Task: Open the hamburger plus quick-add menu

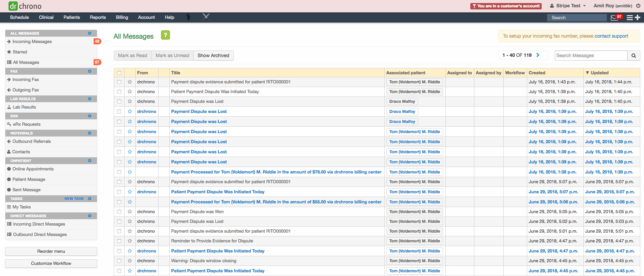Action: pos(633,17)
